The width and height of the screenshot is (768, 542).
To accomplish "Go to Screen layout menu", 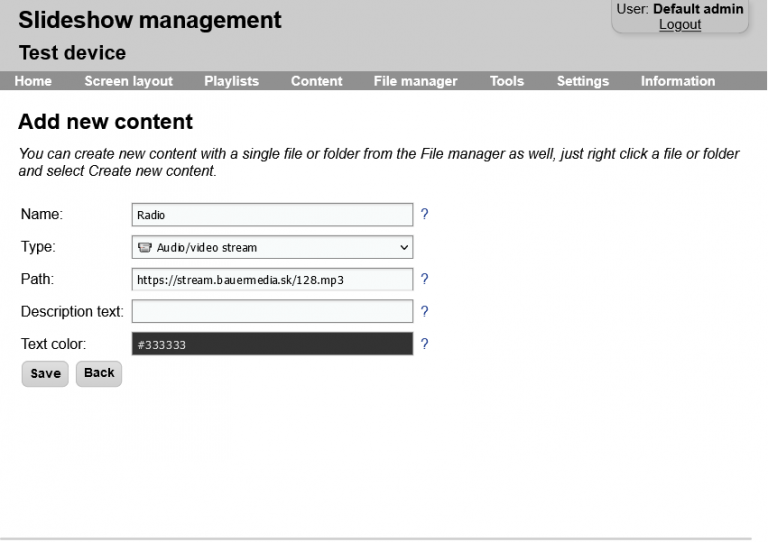I will [128, 81].
